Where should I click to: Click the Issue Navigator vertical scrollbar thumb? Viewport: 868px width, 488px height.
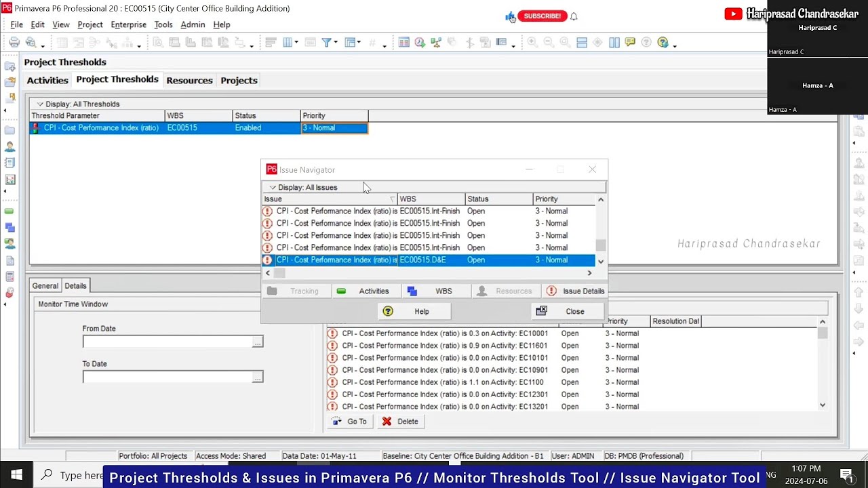click(x=600, y=245)
